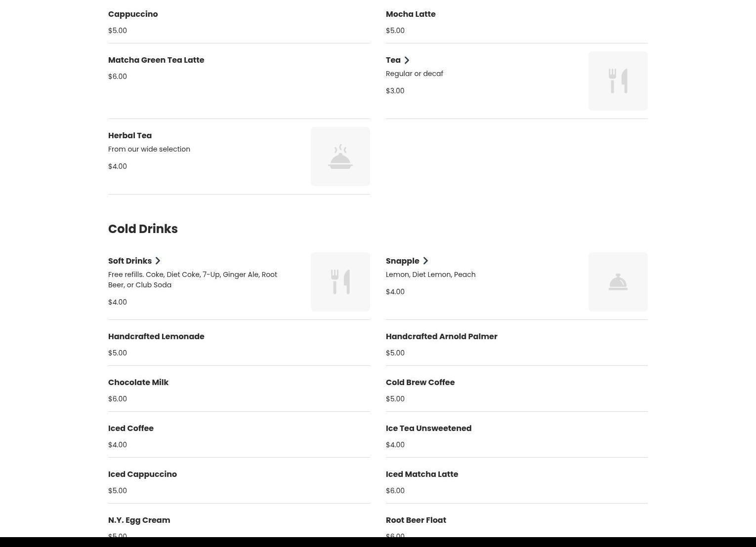Expand the Snapple chevron arrow
Image resolution: width=756 pixels, height=547 pixels.
(x=425, y=261)
